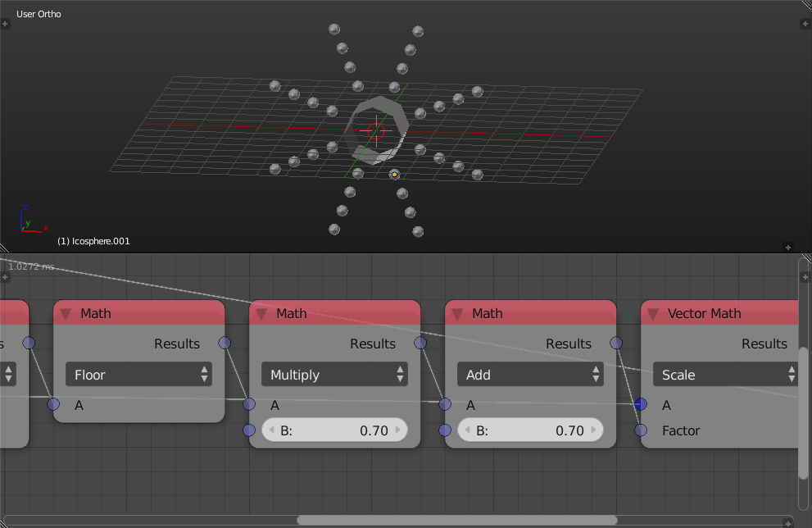Click the A input socket on the Multiply node
The height and width of the screenshot is (528, 812).
249,404
